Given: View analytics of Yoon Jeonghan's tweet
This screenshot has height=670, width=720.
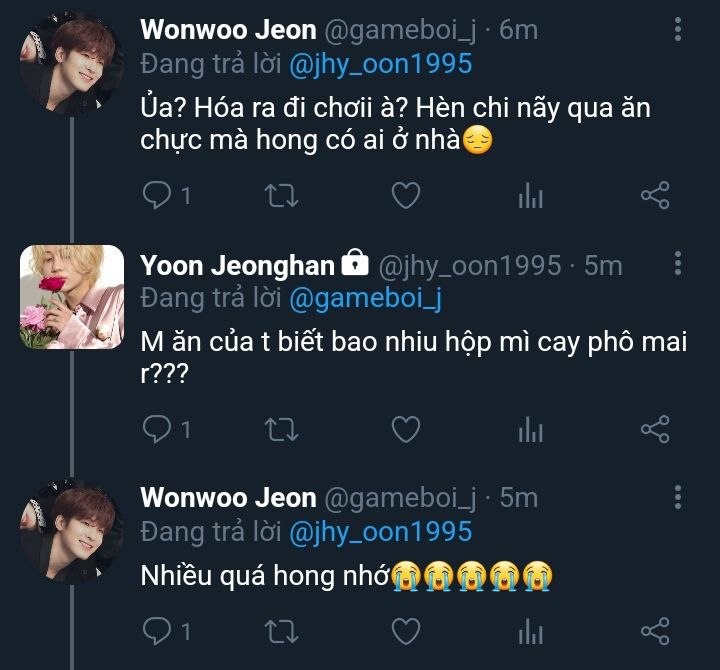Looking at the screenshot, I should 530,431.
